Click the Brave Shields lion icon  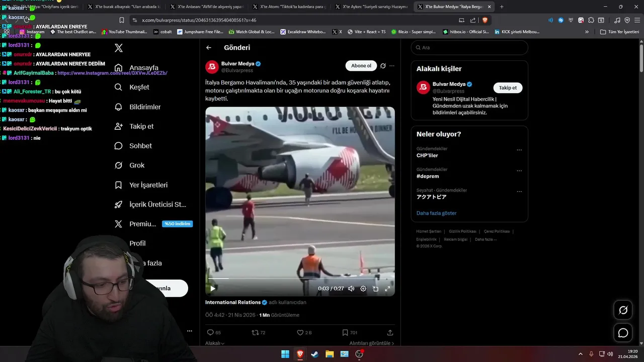tap(485, 20)
